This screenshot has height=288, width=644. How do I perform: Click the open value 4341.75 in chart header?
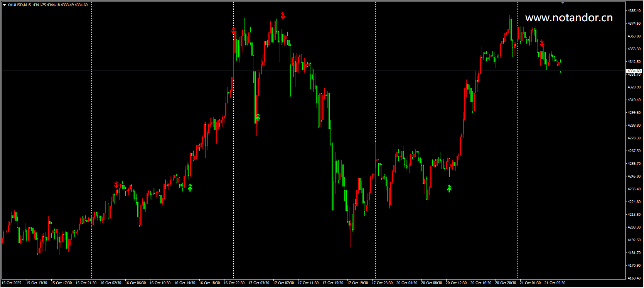click(40, 5)
